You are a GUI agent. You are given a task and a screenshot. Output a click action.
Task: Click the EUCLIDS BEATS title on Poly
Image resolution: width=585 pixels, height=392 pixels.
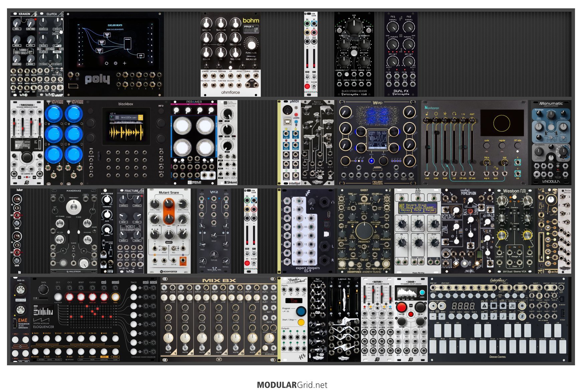[x=115, y=25]
